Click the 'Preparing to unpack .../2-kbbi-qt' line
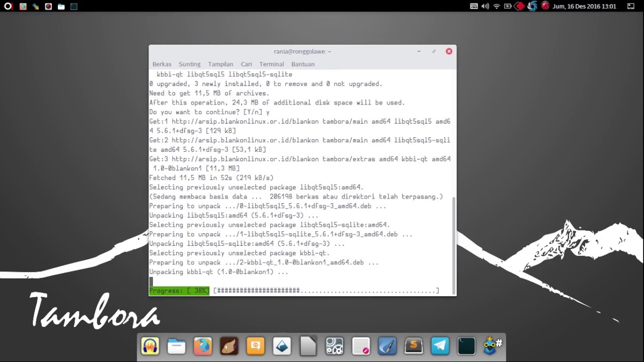 point(264,262)
